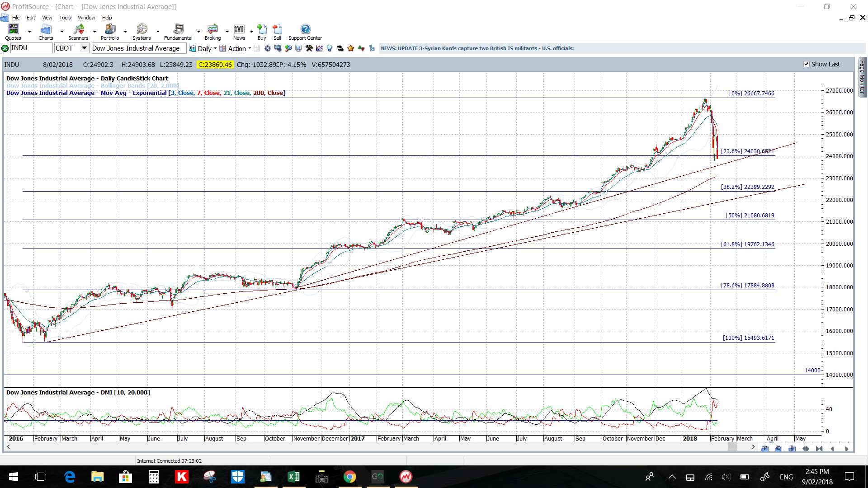868x488 pixels.
Task: Click the monitor with cursor toolbar icon
Action: (278, 48)
